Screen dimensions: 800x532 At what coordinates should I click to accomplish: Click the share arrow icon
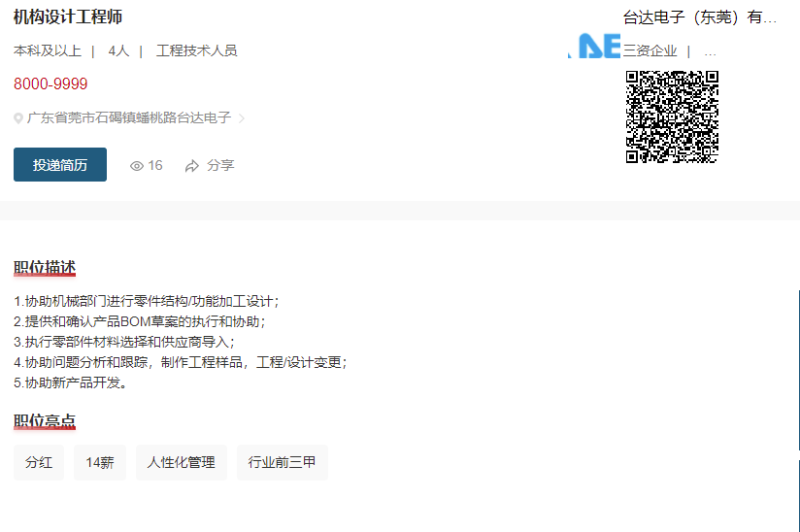(x=192, y=166)
